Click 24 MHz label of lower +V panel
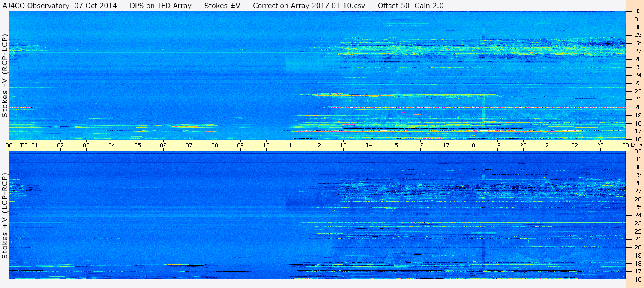This screenshot has height=288, width=644. (638, 215)
